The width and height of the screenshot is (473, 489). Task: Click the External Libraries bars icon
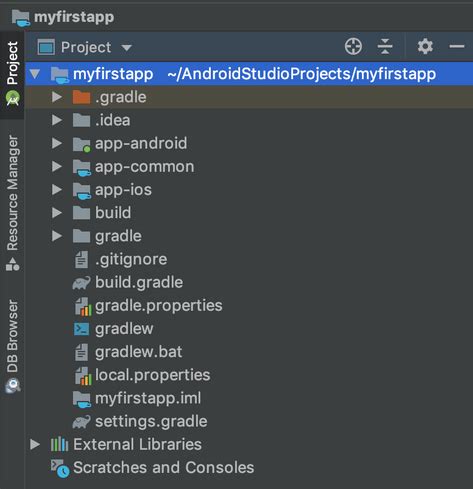coord(59,444)
